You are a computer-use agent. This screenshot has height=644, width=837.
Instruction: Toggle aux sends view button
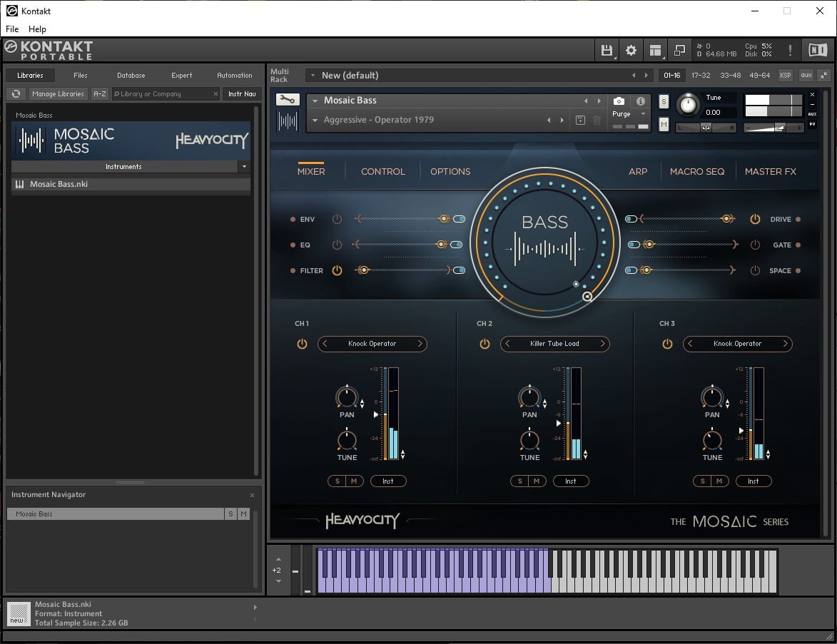806,75
